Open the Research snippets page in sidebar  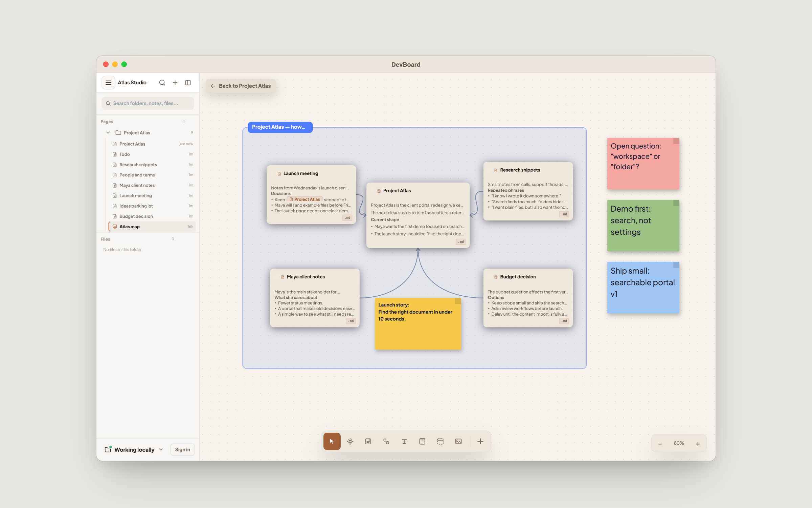coord(152,165)
